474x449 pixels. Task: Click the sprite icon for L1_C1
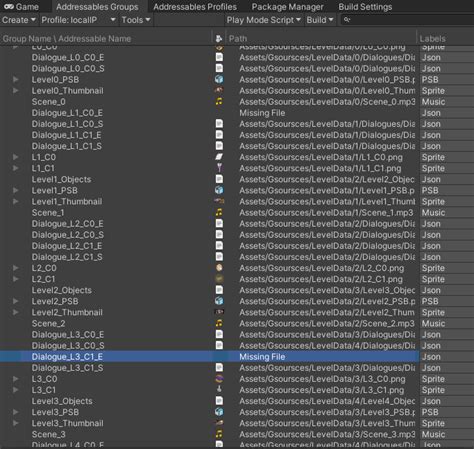pyautogui.click(x=219, y=168)
